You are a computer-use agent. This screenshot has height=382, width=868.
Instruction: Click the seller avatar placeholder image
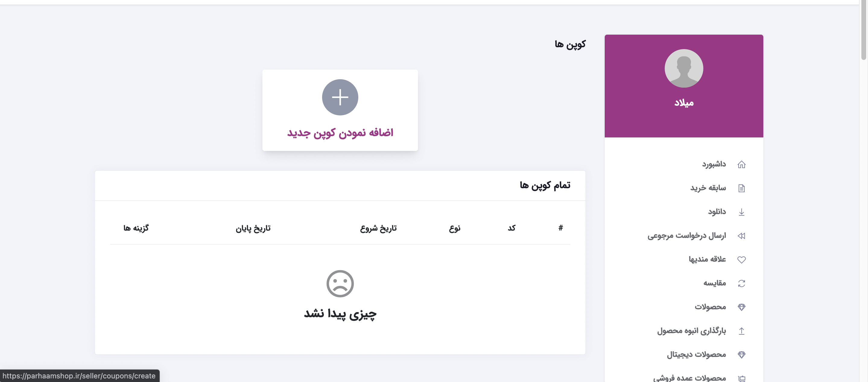point(684,68)
